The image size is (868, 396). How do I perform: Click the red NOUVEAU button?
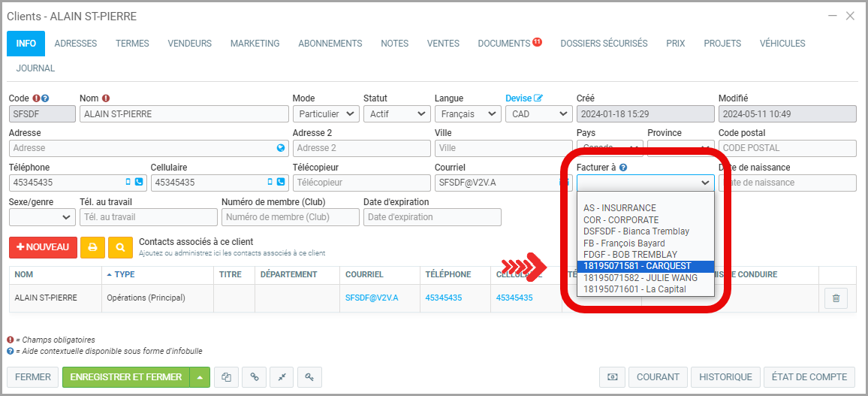pos(43,247)
